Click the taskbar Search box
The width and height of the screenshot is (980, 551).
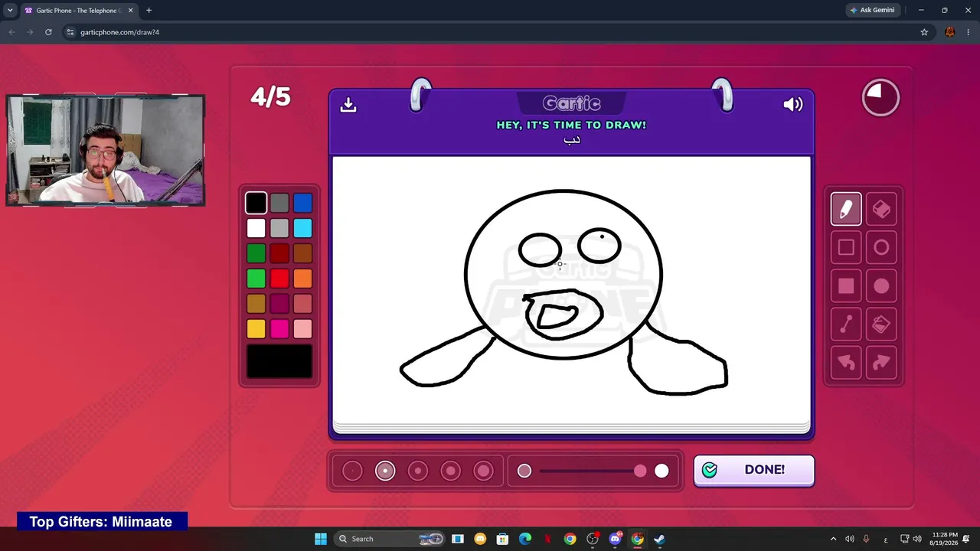point(390,539)
